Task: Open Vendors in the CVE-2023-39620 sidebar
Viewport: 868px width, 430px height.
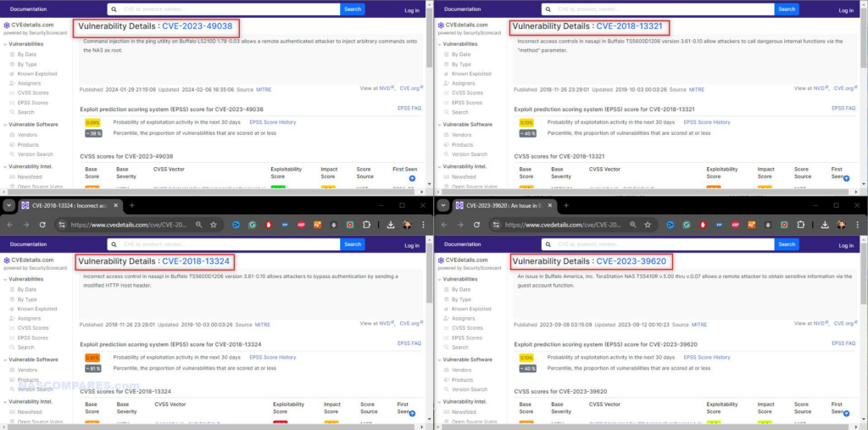Action: point(462,370)
